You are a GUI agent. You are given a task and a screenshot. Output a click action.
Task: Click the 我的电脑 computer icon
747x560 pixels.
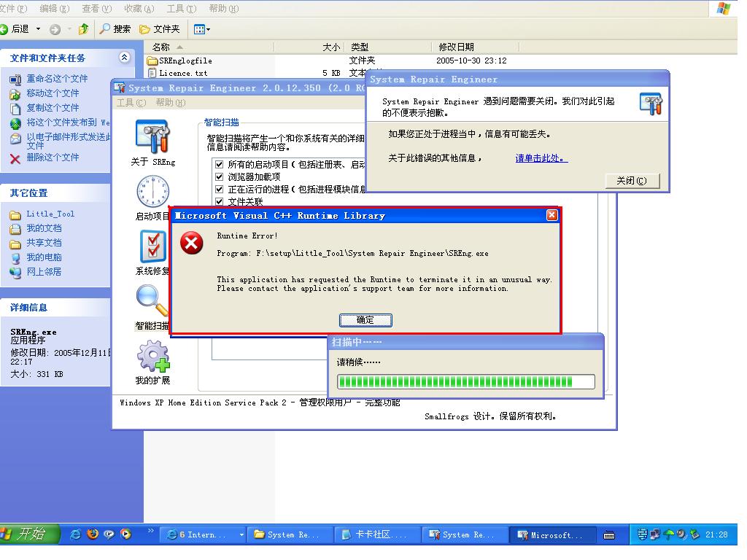(15, 258)
